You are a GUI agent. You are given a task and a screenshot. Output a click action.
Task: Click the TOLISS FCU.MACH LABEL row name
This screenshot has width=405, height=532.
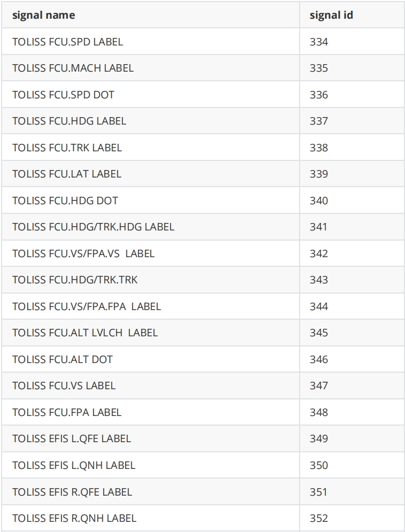pos(73,68)
